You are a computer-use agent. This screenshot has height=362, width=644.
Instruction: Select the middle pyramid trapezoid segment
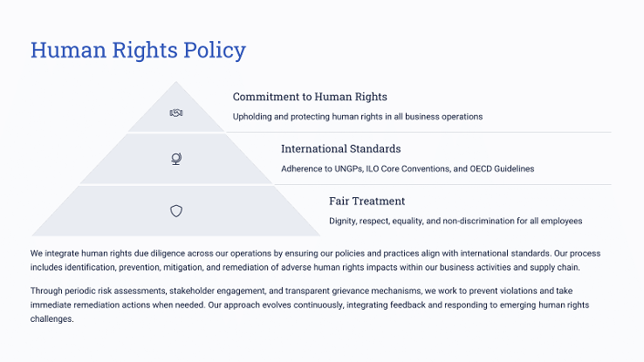click(176, 159)
